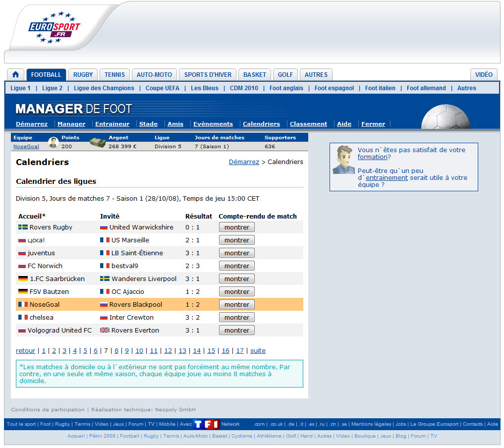This screenshot has width=504, height=448.
Task: Open the AUTRES tab
Action: 316,74
